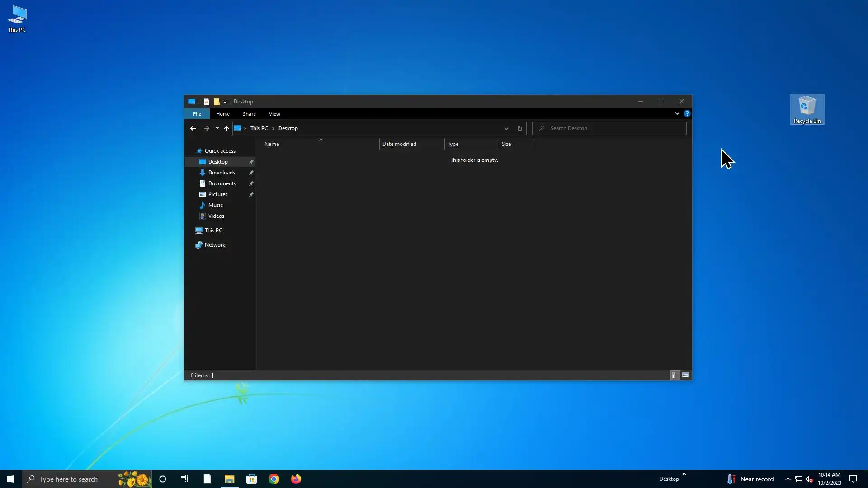The height and width of the screenshot is (488, 868).
Task: Navigate up one folder level
Action: [226, 128]
